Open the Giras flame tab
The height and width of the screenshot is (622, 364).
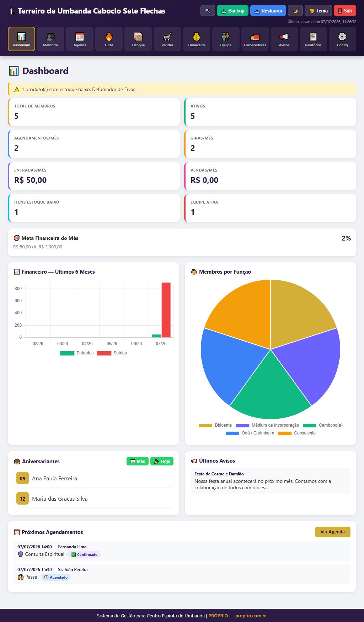tap(109, 39)
